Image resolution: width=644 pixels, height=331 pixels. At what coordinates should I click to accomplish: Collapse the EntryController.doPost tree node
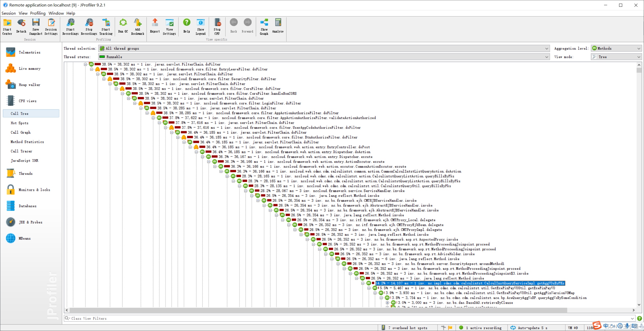point(190,147)
